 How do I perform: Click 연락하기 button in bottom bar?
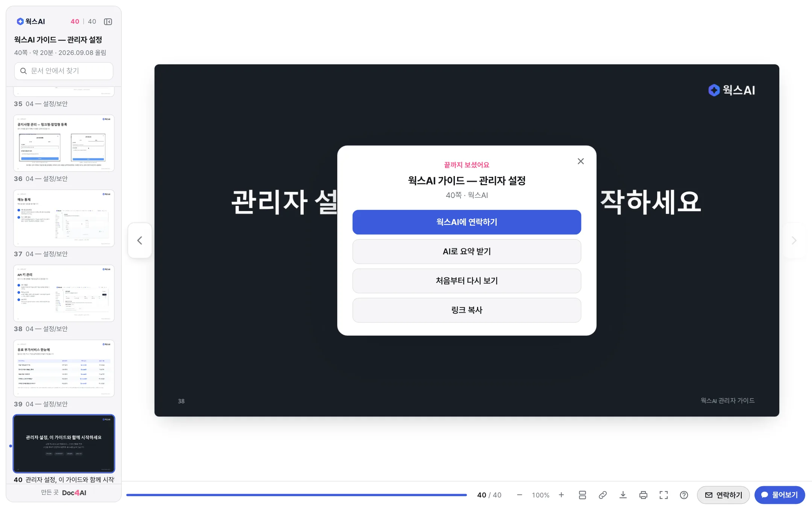tap(723, 495)
